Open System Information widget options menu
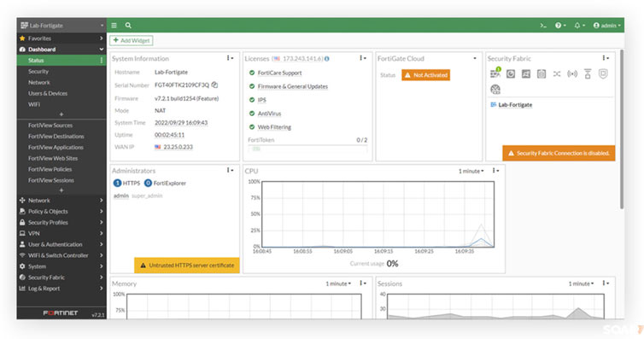This screenshot has height=339, width=644. pos(231,58)
